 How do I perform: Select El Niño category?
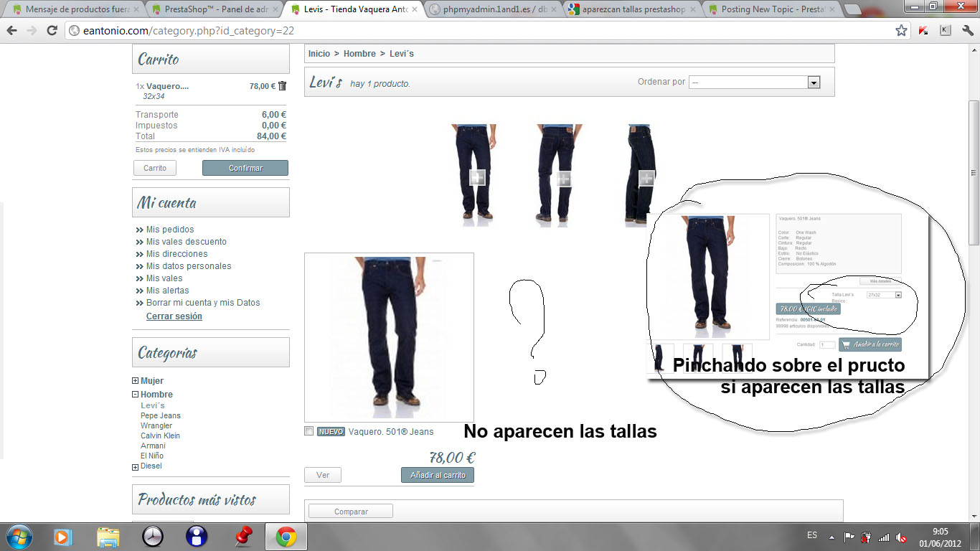pyautogui.click(x=152, y=456)
